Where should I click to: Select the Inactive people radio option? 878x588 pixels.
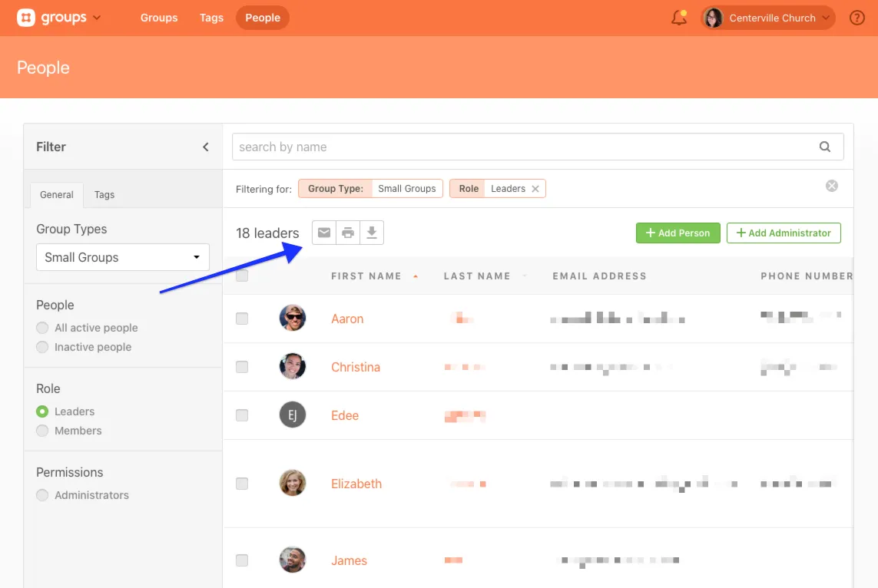tap(42, 347)
